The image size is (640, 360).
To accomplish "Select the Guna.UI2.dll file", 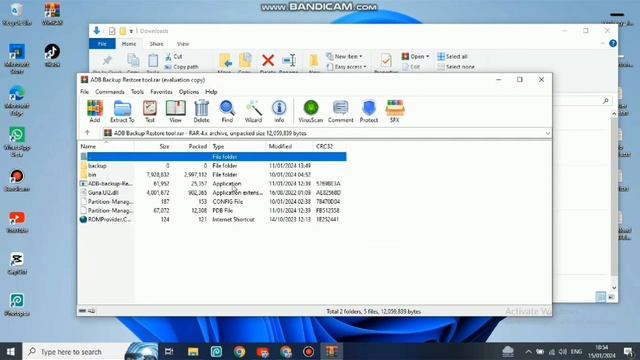I will pyautogui.click(x=212, y=193).
